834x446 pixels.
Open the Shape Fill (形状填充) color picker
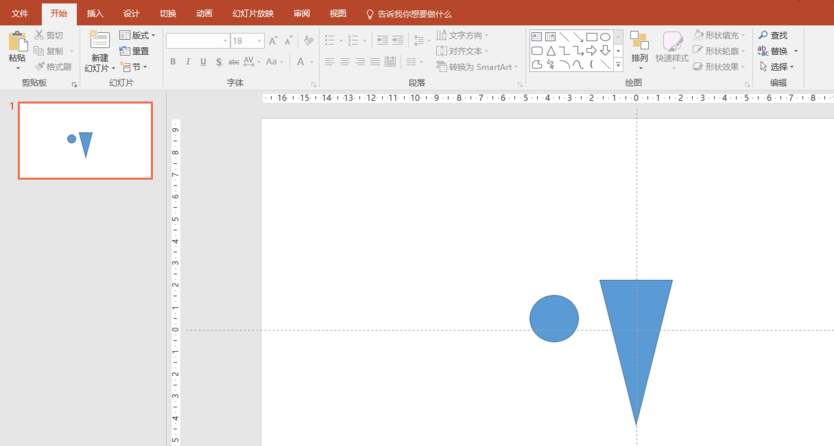click(720, 36)
